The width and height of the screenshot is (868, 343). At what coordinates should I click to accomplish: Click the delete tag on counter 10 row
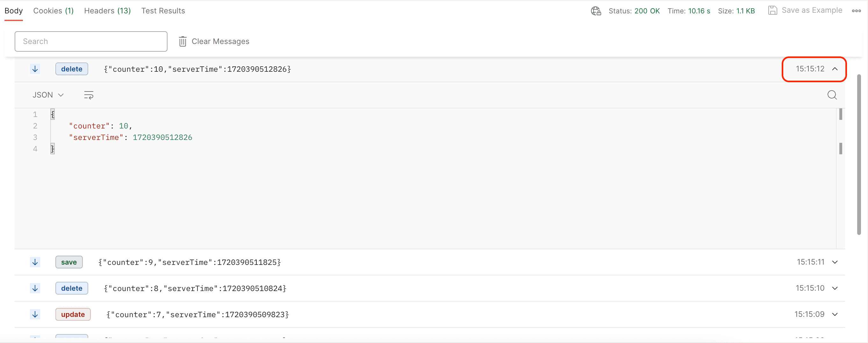pyautogui.click(x=72, y=69)
